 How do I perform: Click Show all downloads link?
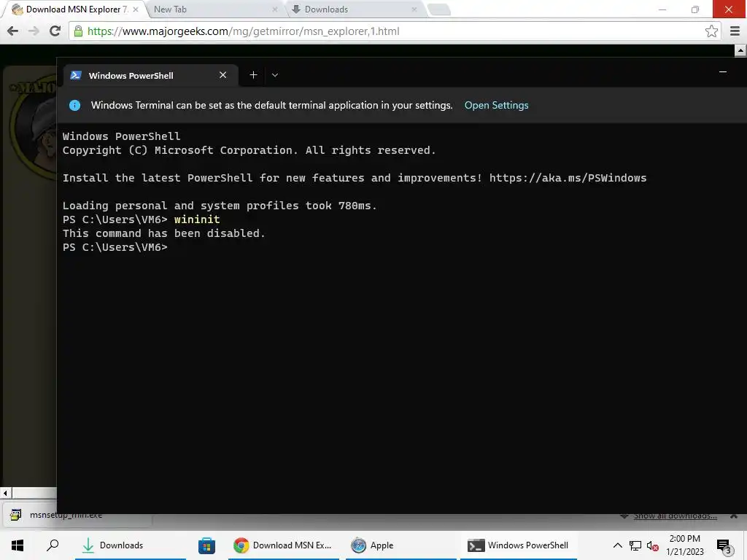pyautogui.click(x=675, y=516)
